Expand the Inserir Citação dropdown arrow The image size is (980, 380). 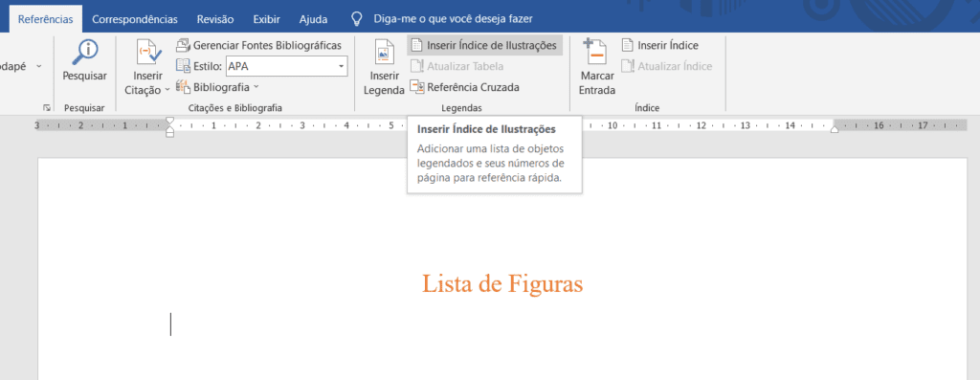(167, 90)
